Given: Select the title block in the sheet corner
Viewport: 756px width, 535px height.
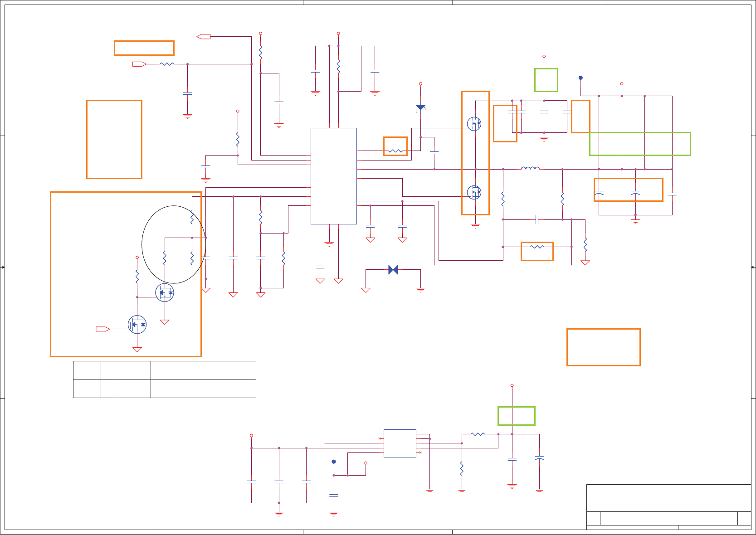Looking at the screenshot, I should [x=668, y=507].
